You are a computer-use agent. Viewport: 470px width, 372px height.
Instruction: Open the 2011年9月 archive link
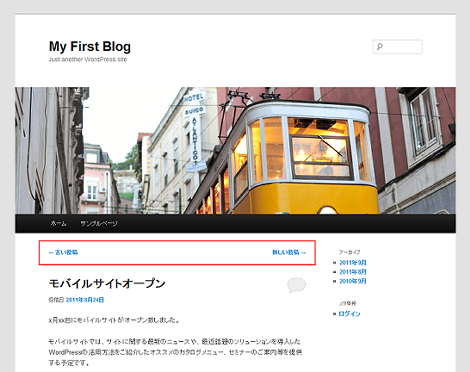coord(353,263)
